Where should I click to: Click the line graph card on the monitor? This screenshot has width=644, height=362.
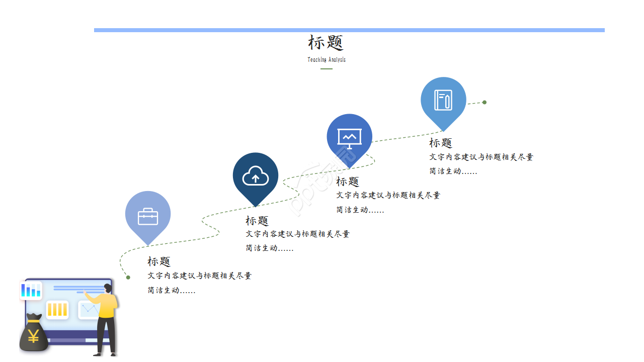click(x=89, y=310)
